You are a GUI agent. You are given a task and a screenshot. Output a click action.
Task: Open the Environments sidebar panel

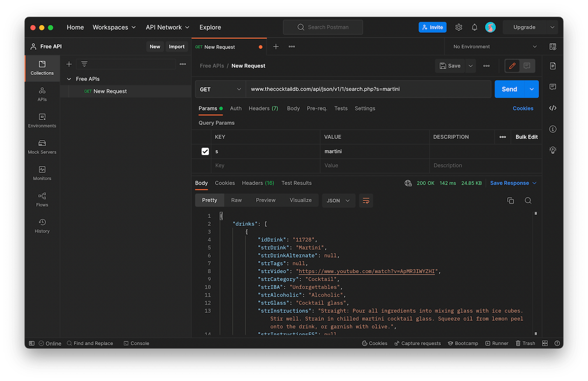coord(42,120)
